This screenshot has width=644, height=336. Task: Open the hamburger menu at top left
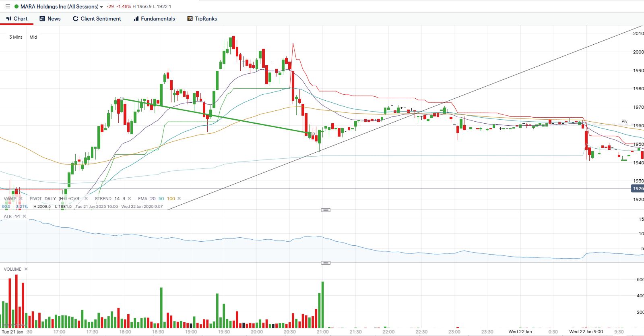[x=8, y=6]
